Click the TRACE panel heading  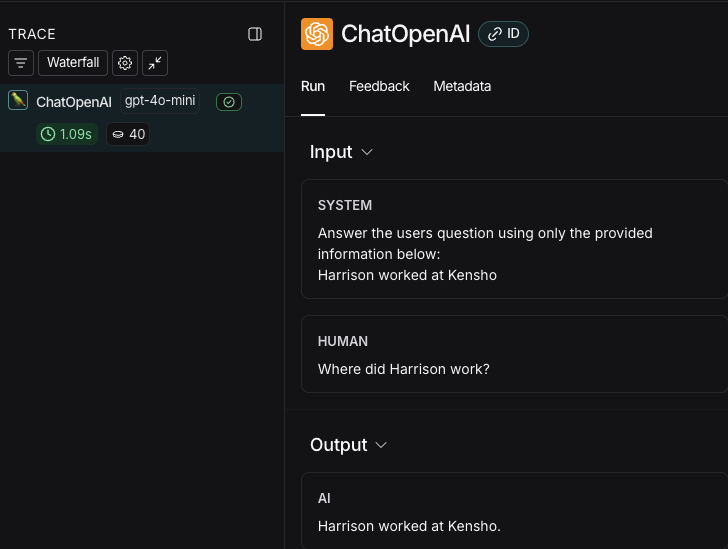pyautogui.click(x=32, y=34)
